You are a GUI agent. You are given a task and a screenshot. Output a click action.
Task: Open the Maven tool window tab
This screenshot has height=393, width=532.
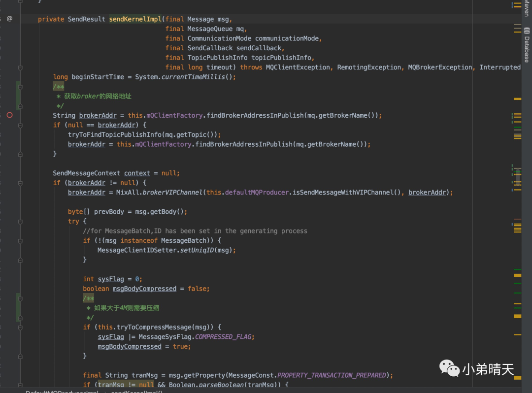tap(527, 7)
